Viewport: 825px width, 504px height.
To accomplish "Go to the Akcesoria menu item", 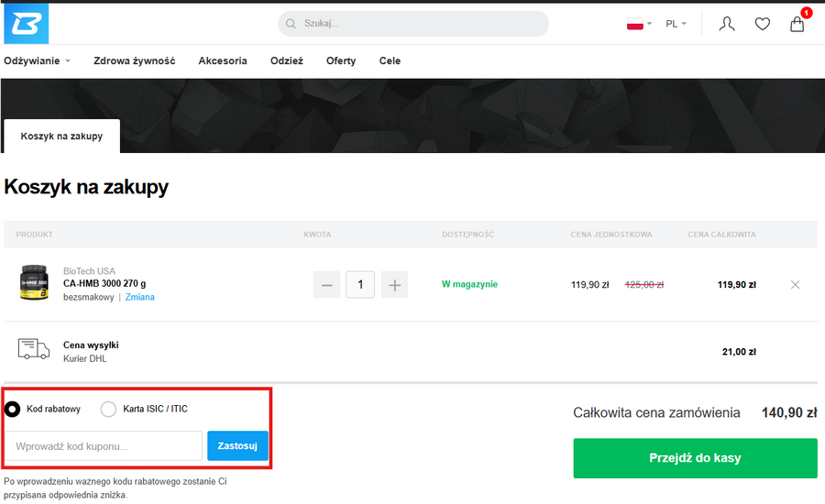I will (x=223, y=61).
